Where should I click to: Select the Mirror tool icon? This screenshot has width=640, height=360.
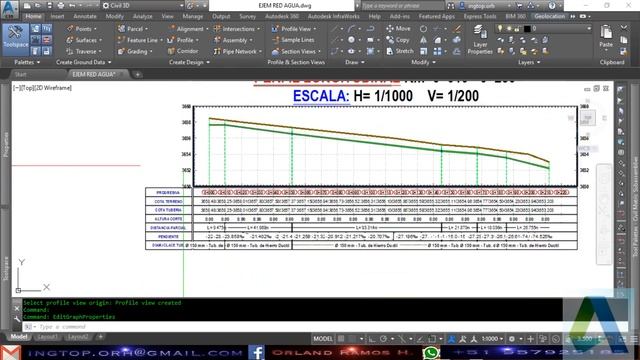[424, 40]
